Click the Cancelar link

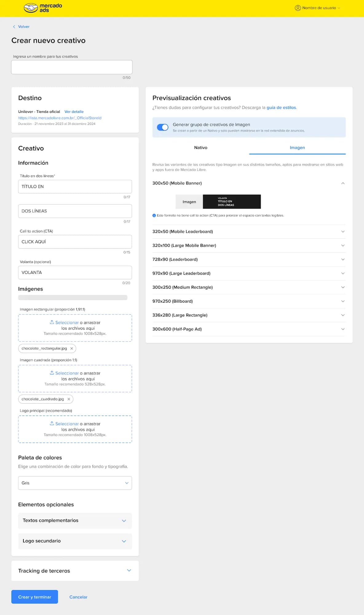pos(78,597)
